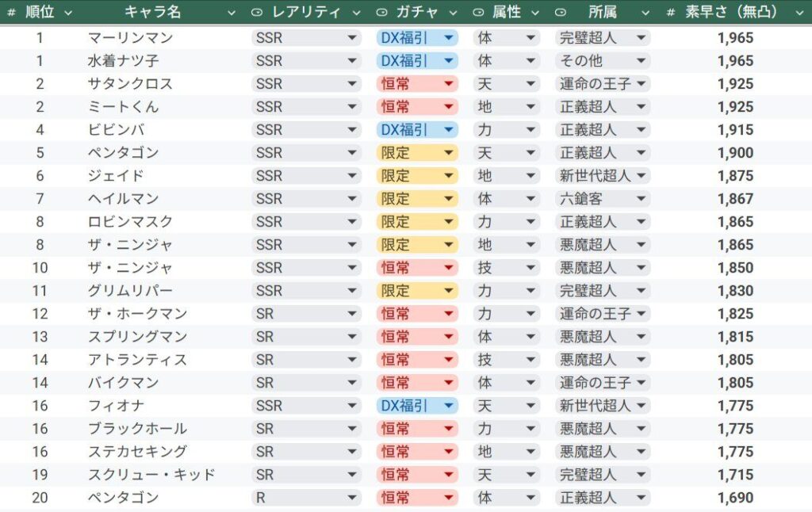Open 六鎗客 affiliation dropdown for ヘイルマン
Screen dimensions: 812x512
tap(603, 199)
